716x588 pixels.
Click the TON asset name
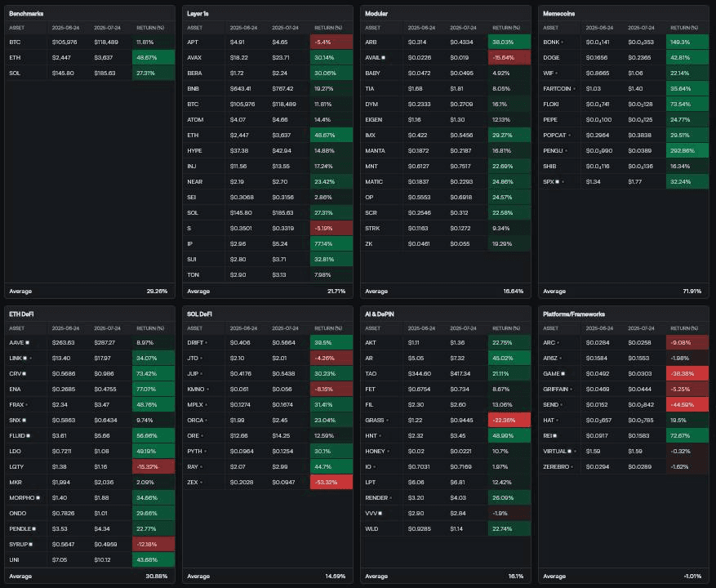point(193,275)
